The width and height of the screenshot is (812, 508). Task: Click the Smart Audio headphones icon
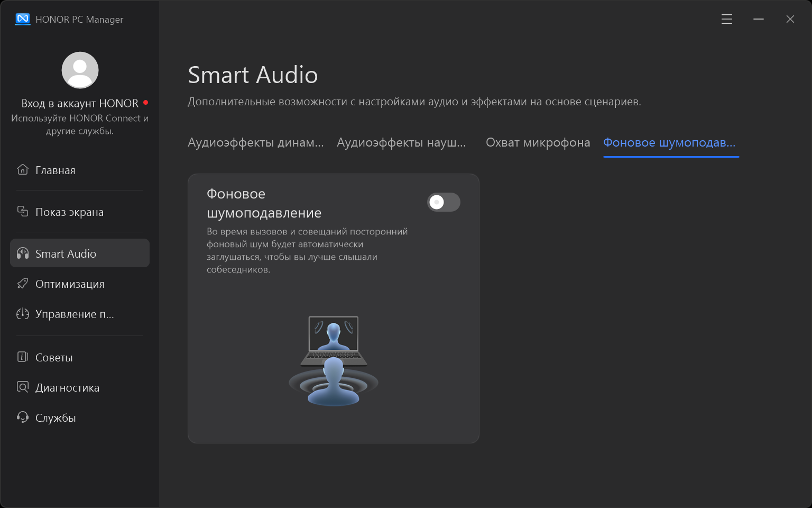click(x=23, y=253)
